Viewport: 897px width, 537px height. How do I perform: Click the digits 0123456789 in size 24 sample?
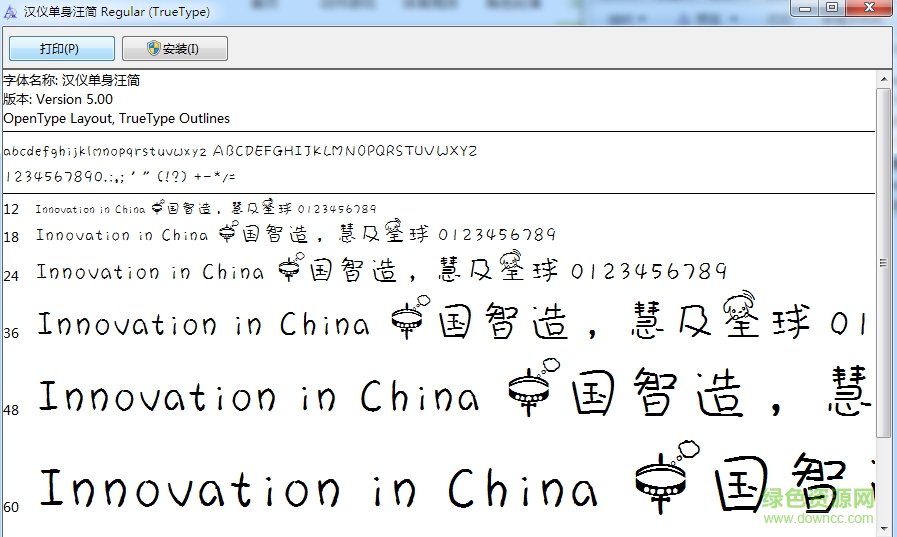point(649,271)
